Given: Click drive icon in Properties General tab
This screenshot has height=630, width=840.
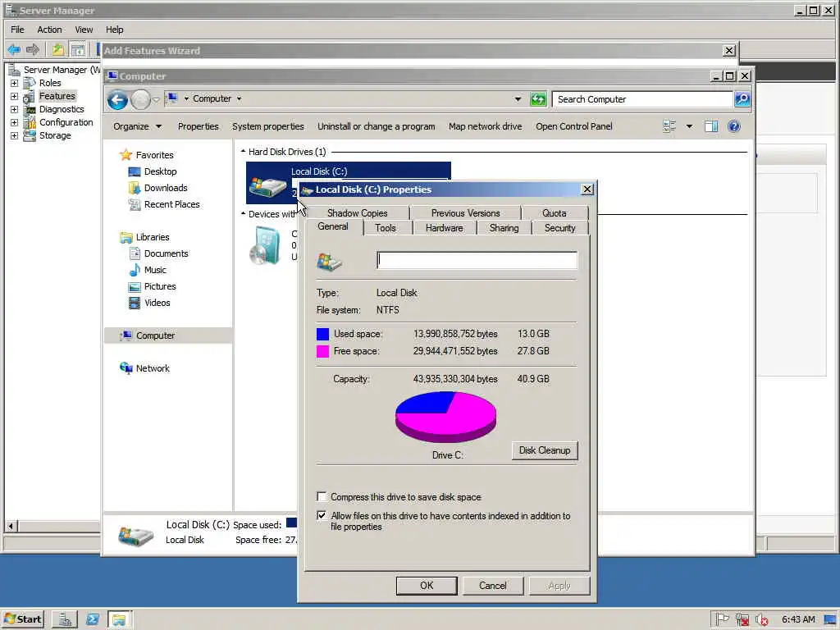Looking at the screenshot, I should 329,262.
